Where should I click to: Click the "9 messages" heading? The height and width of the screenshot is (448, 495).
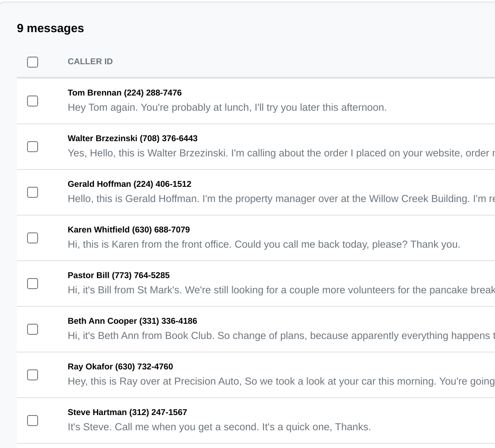50,28
